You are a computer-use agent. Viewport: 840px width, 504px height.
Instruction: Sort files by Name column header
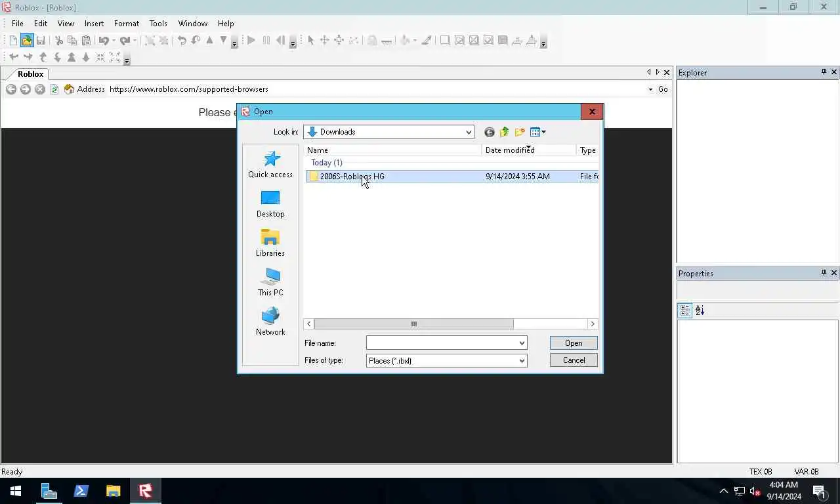coord(393,150)
